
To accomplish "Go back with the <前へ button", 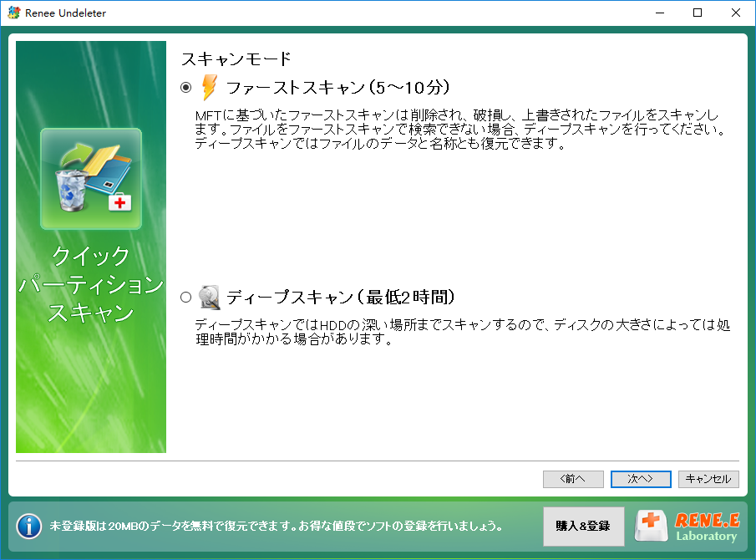I will point(573,479).
